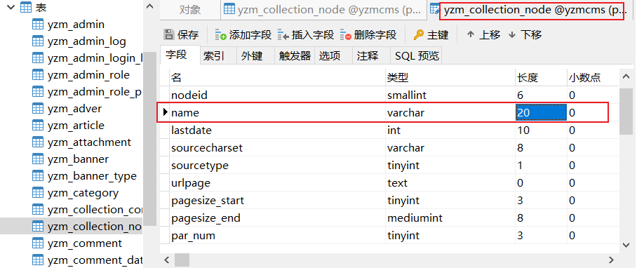Click the 表 tables folder icon

coord(25,7)
